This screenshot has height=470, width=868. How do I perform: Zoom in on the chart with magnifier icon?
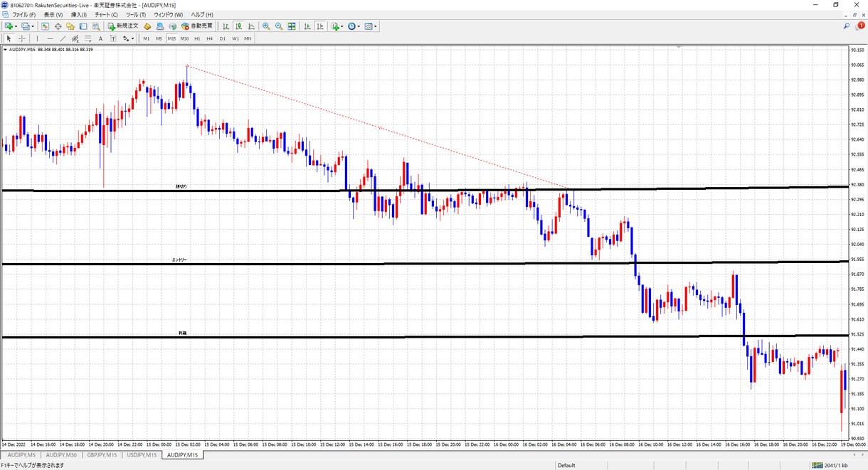[x=266, y=26]
